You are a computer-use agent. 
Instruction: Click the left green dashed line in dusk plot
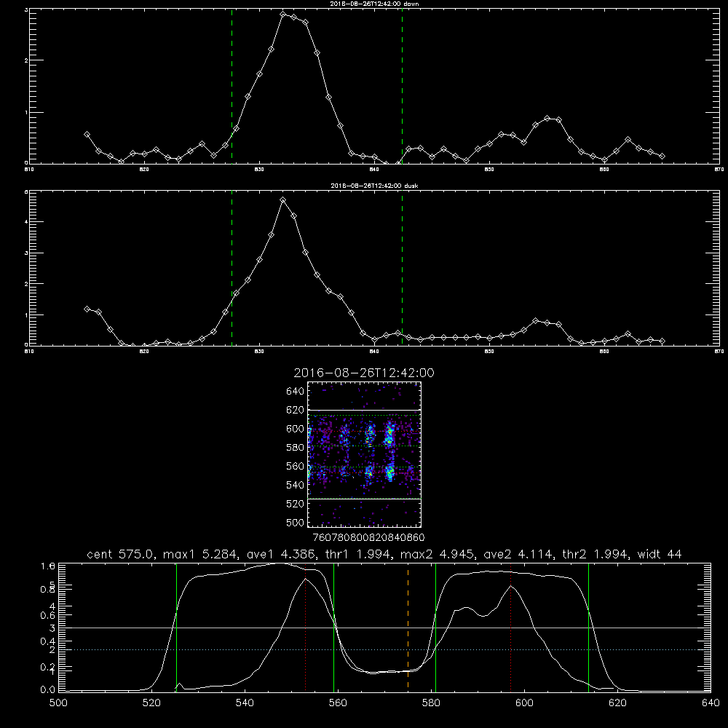click(x=232, y=268)
